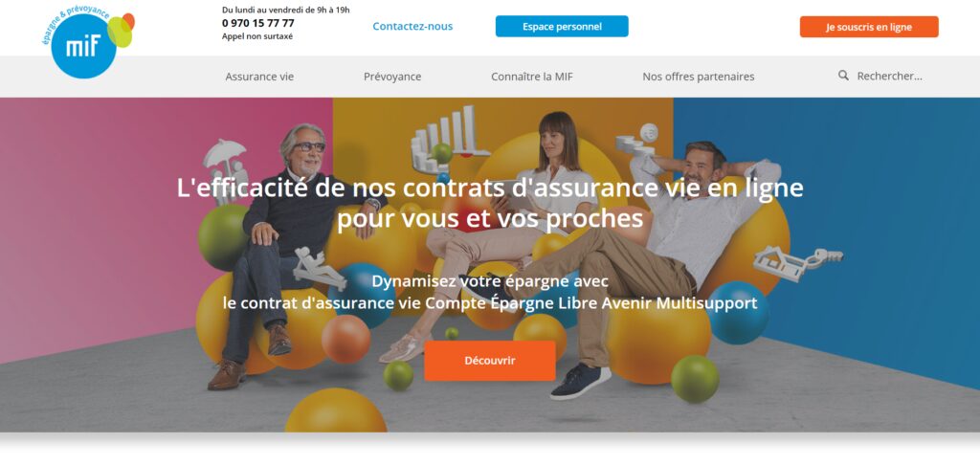Click the headline about contrats d'assurance vie
Viewport: 980px width, 465px height.
click(x=490, y=204)
